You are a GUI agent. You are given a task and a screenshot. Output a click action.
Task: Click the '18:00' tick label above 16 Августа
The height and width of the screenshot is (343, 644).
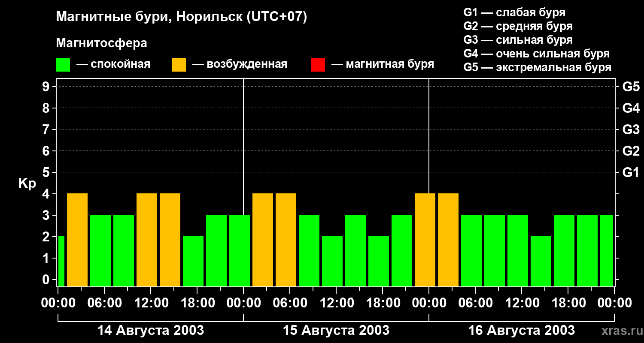[568, 303]
